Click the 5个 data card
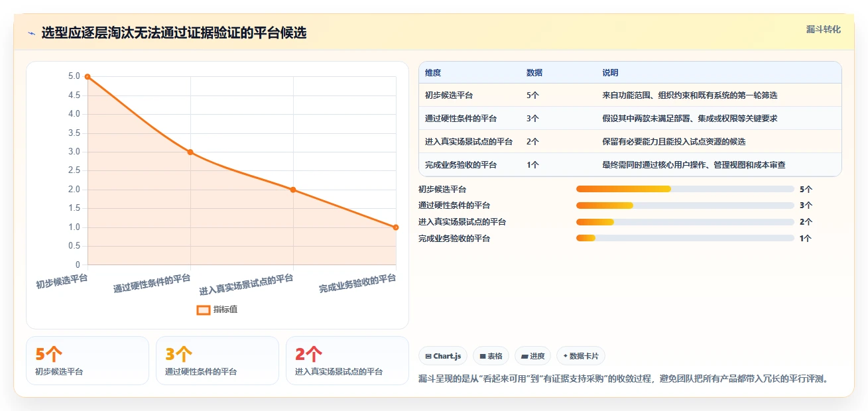The height and width of the screenshot is (411, 868). [x=88, y=361]
